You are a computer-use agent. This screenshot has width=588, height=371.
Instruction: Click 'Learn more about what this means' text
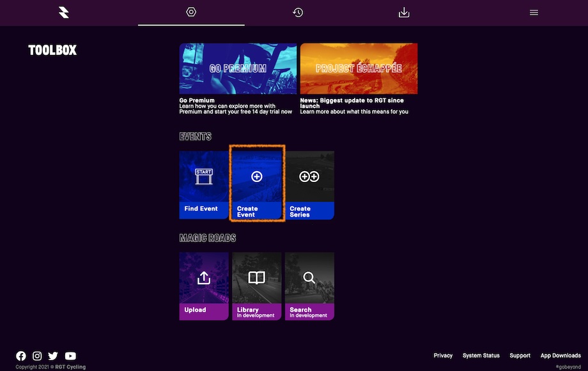pos(354,112)
